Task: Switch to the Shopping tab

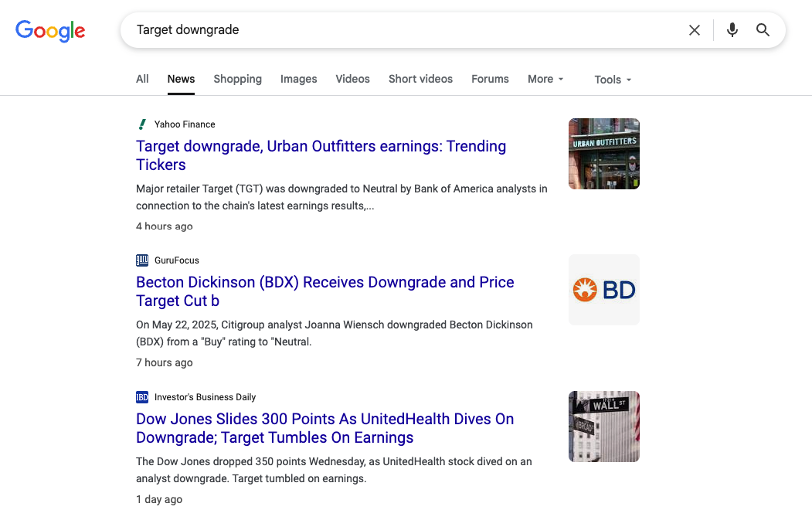Action: pyautogui.click(x=237, y=79)
